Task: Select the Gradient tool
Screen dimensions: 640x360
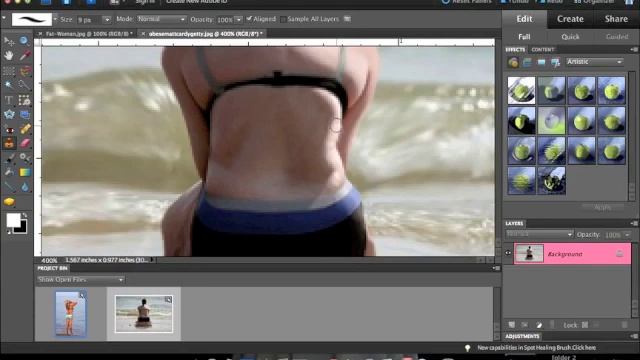Action: click(24, 173)
